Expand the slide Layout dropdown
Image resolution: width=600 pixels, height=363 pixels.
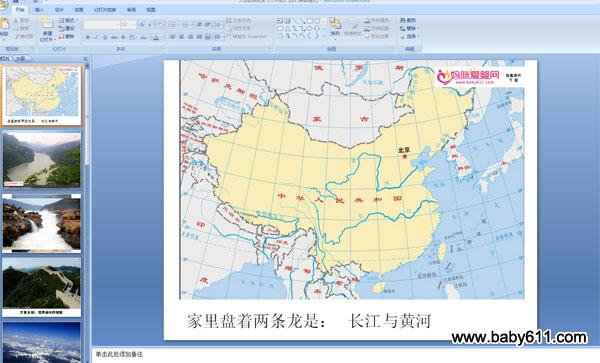[68, 20]
